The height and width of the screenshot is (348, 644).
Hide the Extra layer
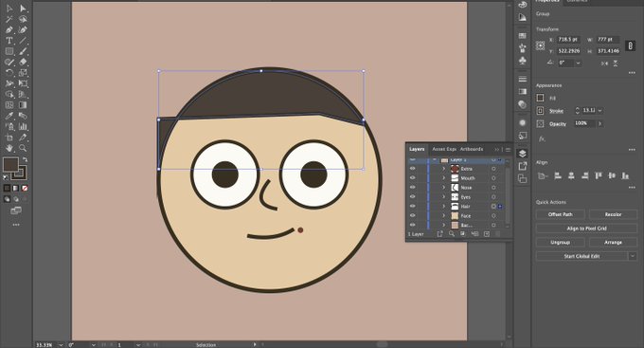pos(412,169)
